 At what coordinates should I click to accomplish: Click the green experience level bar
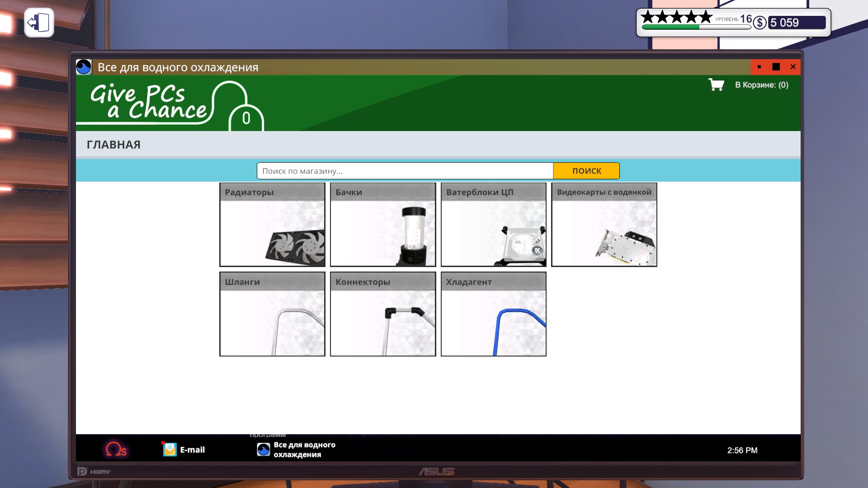(696, 27)
